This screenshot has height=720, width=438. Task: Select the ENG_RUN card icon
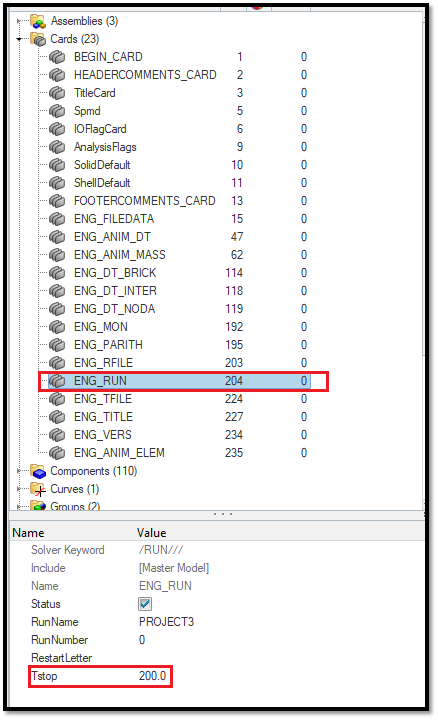pos(57,381)
